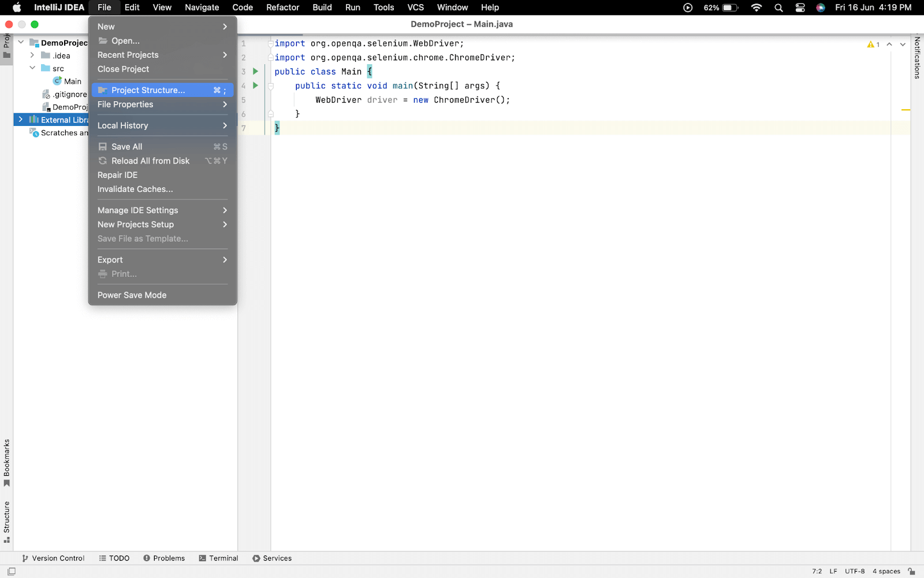Open Spotlight search in the menu bar
Image resolution: width=924 pixels, height=578 pixels.
pos(778,8)
